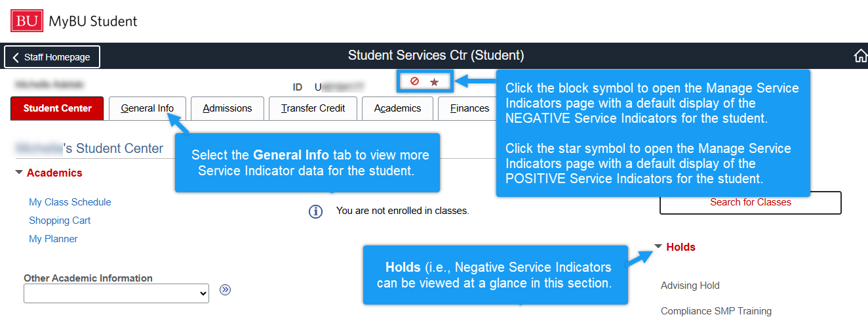Open the Admissions tab
This screenshot has height=319, width=868.
227,108
